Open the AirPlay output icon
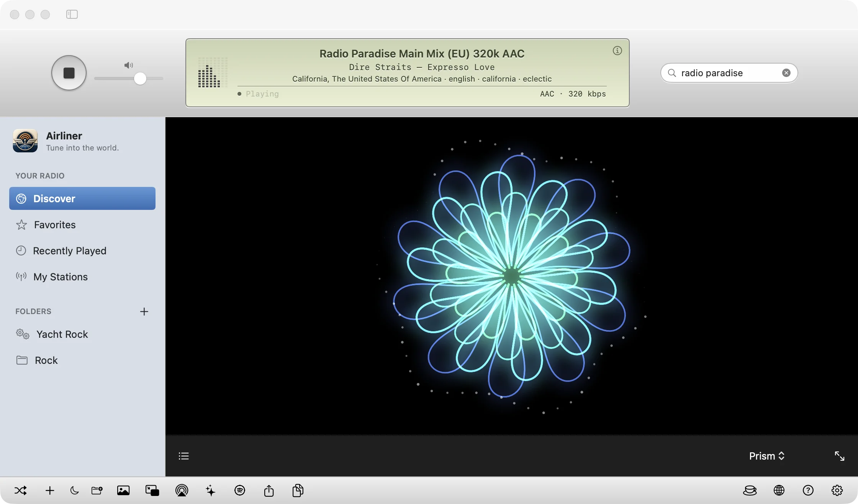Viewport: 858px width, 504px height. 182,490
